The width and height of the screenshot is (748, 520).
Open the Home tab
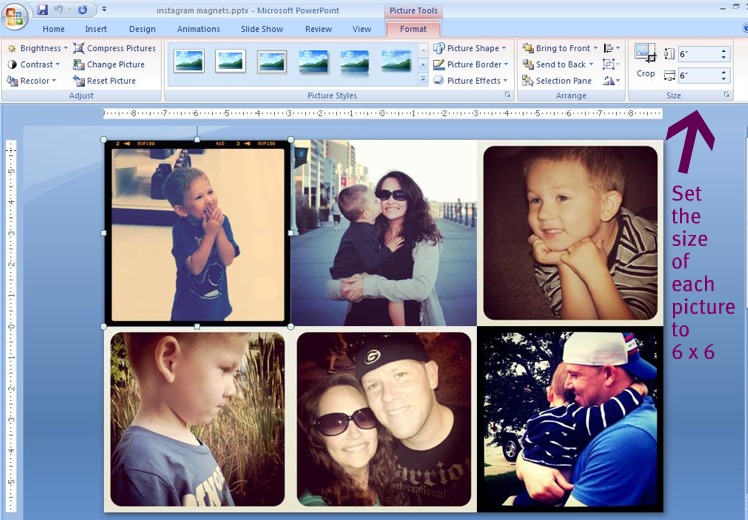coord(53,29)
